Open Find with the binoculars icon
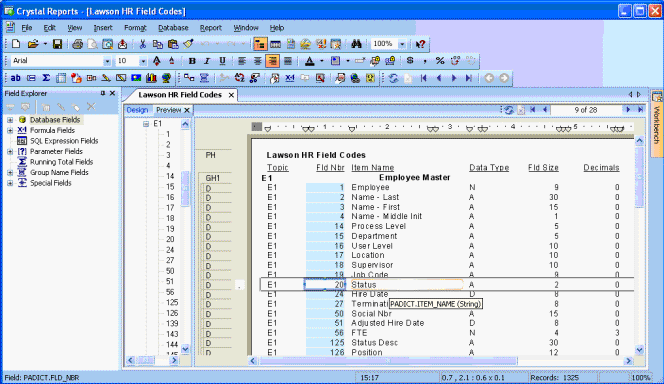Screen dimensions: 664x384 click(356, 44)
